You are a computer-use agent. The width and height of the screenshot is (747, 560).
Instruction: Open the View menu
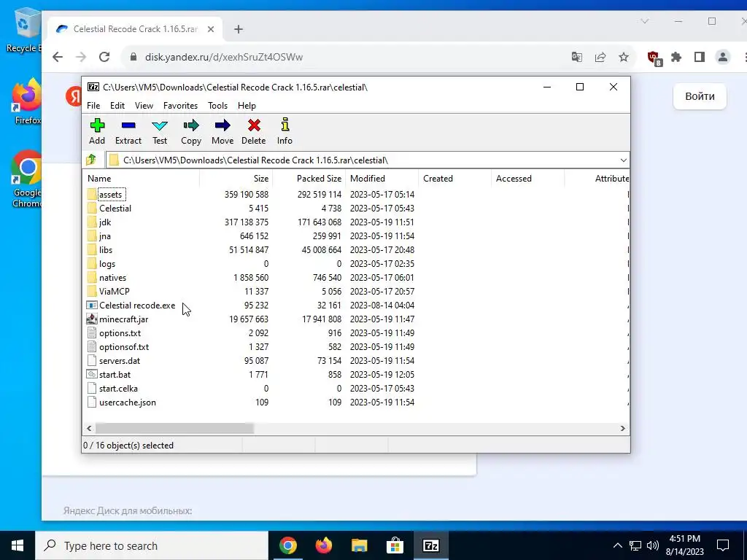(144, 106)
